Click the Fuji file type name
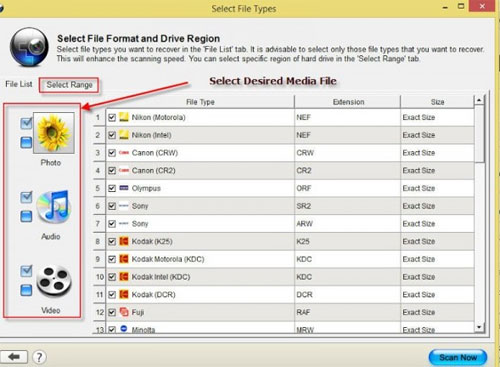500x367 pixels. (138, 312)
